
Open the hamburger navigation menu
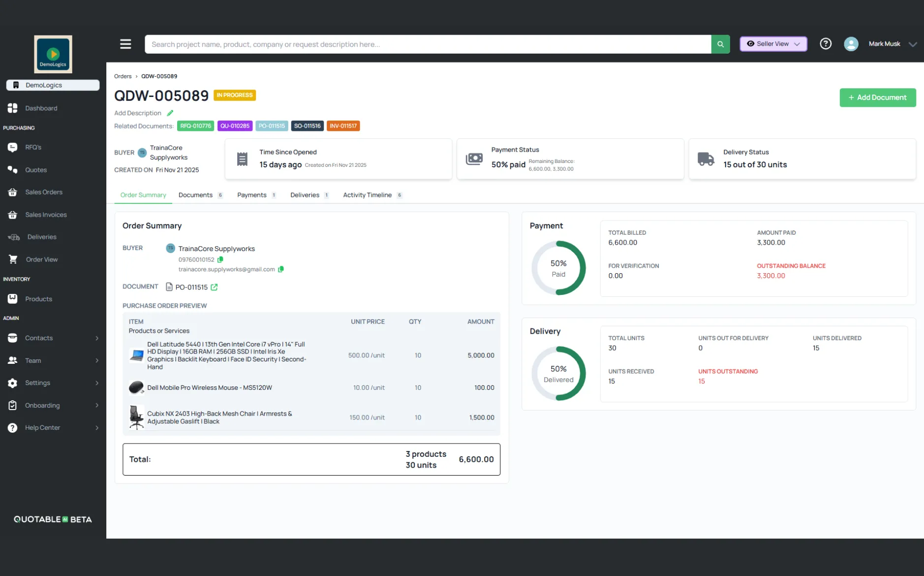(125, 44)
